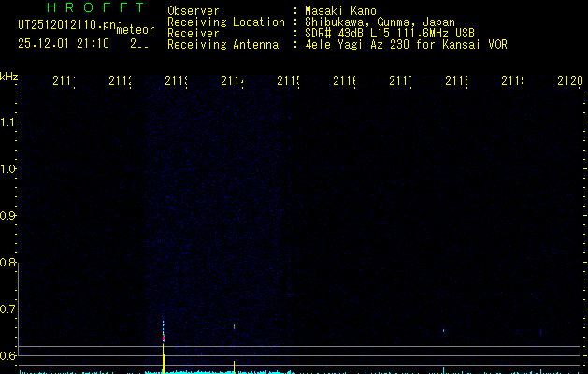Click the 25.12.01 21:10 timestamp
This screenshot has width=588, height=374.
[64, 44]
